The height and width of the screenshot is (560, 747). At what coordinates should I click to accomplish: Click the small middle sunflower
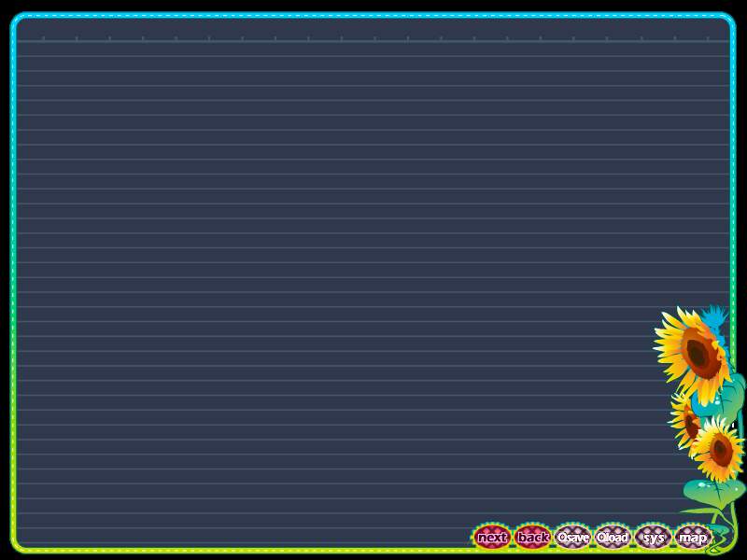click(688, 421)
